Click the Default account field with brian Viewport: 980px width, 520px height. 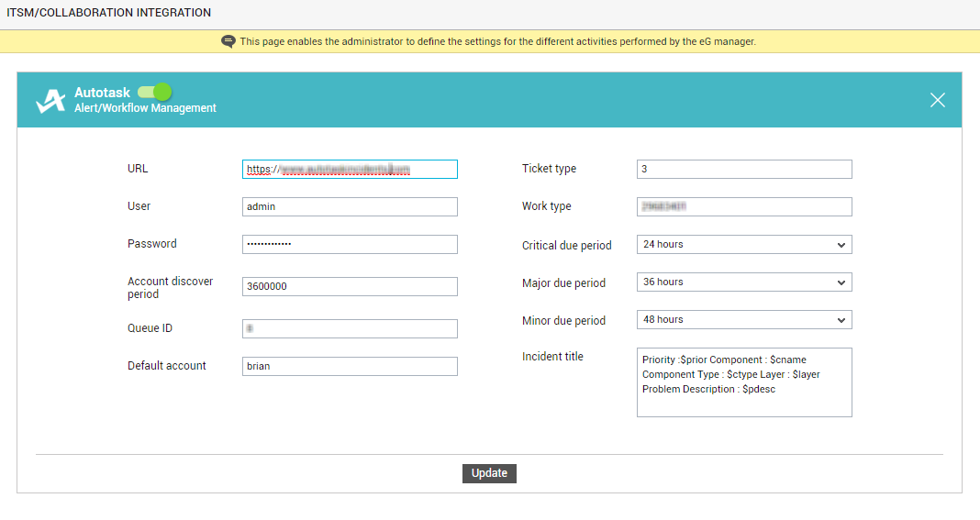point(350,366)
